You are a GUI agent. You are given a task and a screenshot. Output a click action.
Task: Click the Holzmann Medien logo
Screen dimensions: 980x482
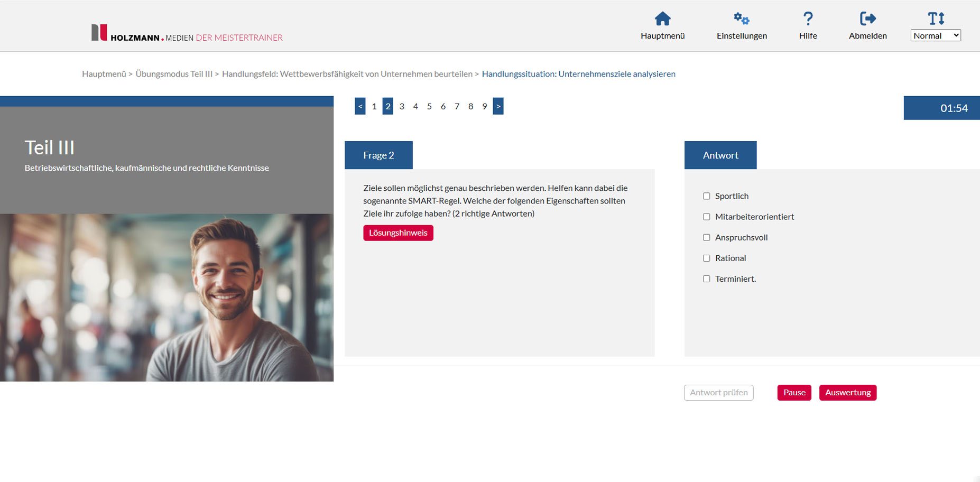click(187, 33)
